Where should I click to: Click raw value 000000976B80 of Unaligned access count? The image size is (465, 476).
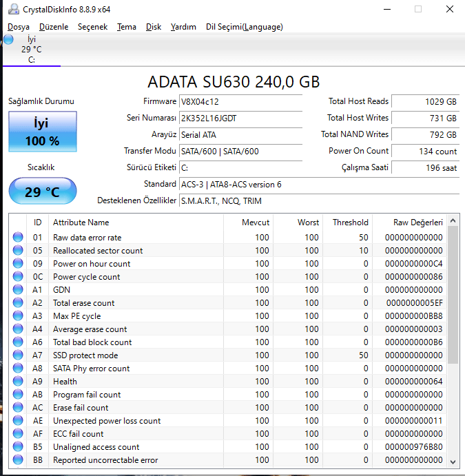pyautogui.click(x=414, y=447)
